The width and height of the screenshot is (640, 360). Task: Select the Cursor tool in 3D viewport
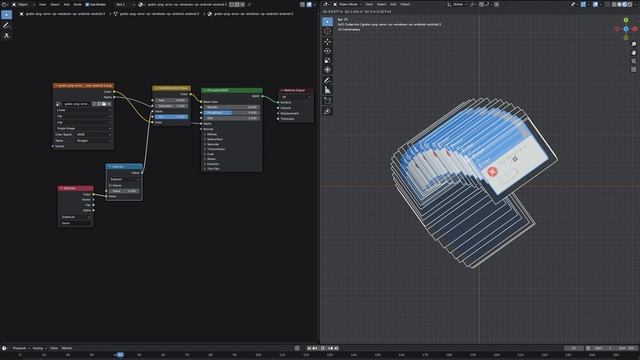pyautogui.click(x=327, y=31)
